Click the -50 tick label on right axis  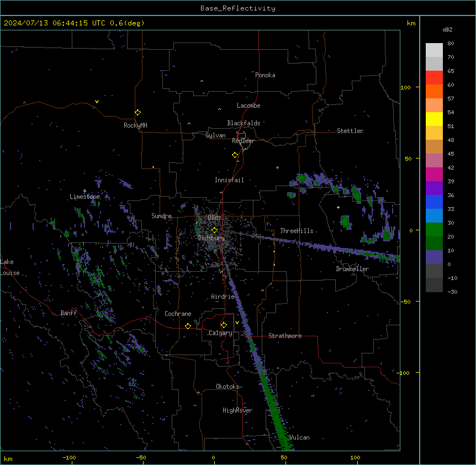tap(405, 302)
